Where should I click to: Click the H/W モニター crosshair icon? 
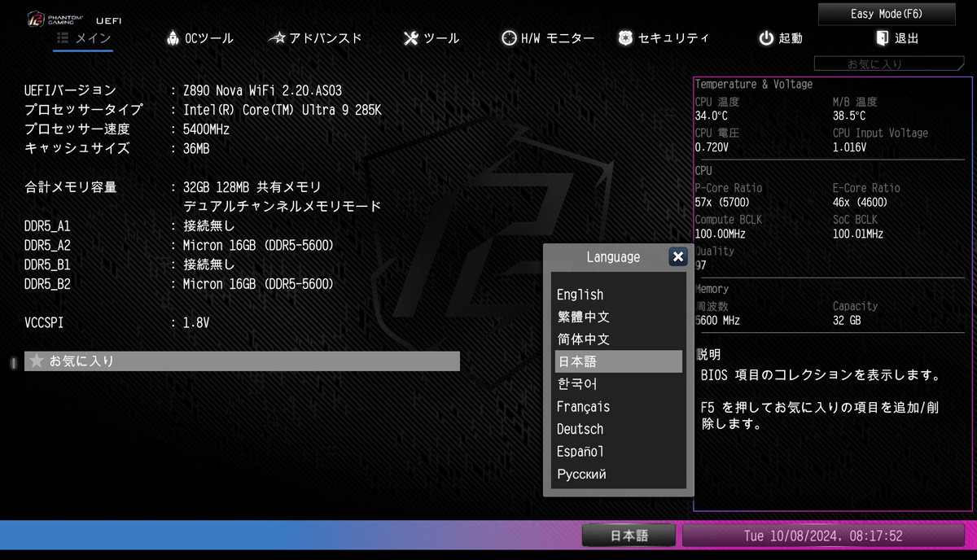(x=509, y=38)
